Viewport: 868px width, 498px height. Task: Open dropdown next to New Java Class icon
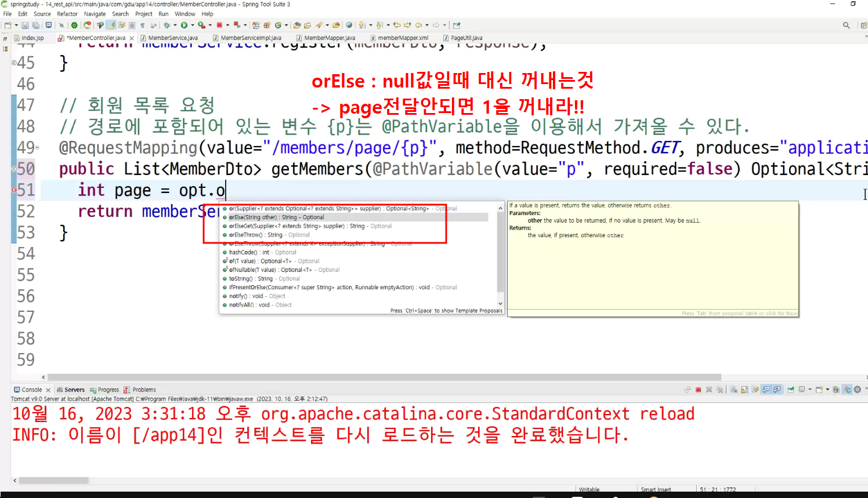287,25
